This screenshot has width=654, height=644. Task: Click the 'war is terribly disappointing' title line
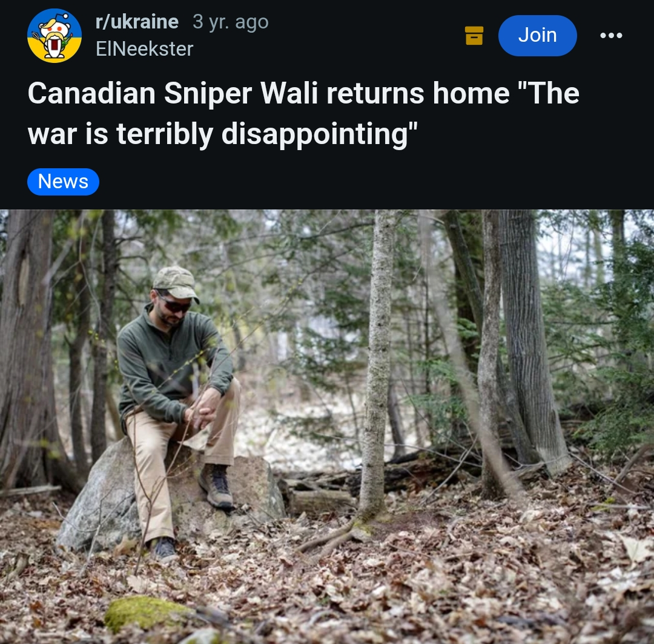tap(223, 134)
